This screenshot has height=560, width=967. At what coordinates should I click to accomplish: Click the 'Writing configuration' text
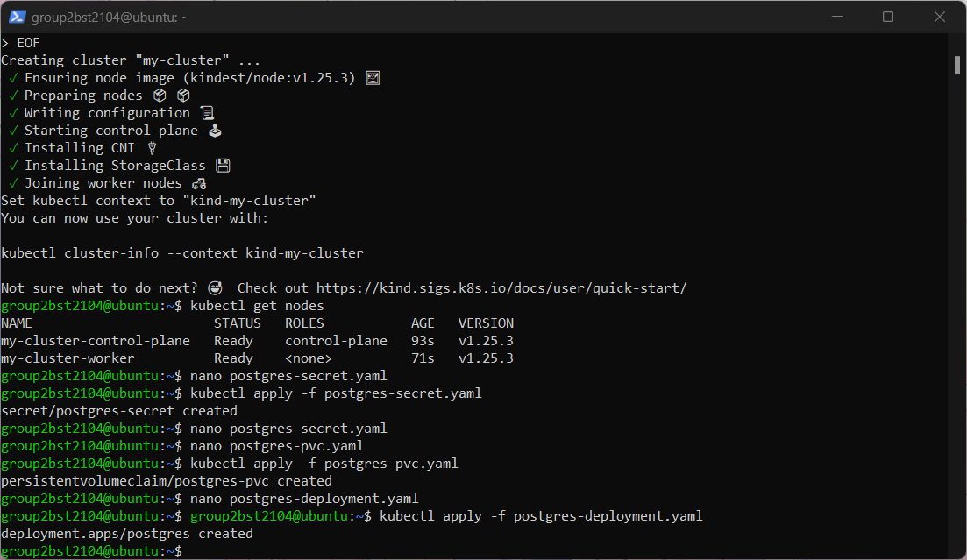(107, 113)
